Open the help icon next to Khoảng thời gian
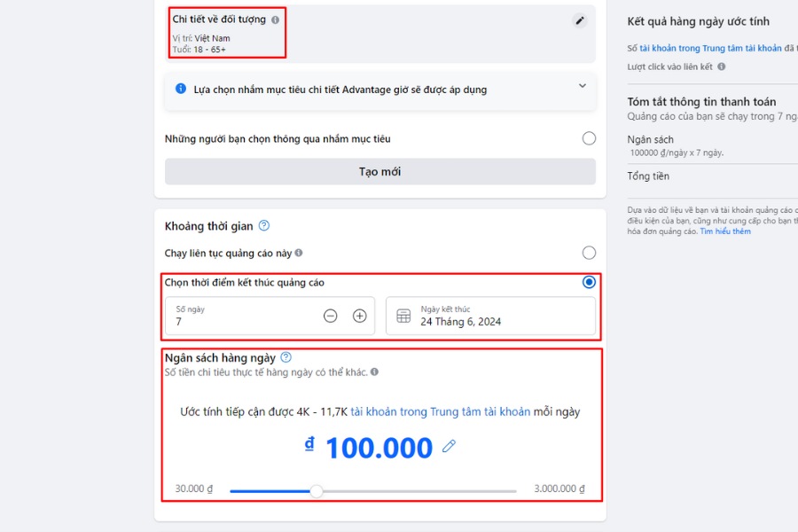Screen dimensions: 798x532 (262, 226)
